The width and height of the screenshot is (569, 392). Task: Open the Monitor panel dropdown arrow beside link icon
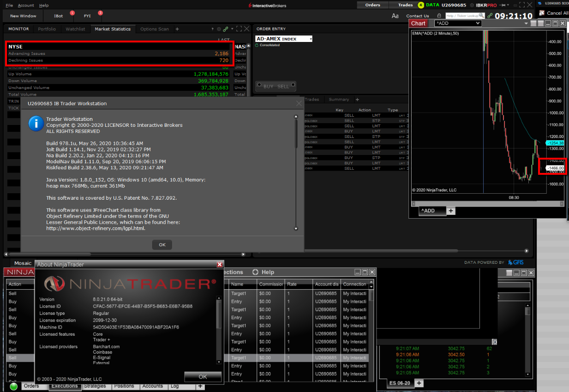tap(232, 29)
